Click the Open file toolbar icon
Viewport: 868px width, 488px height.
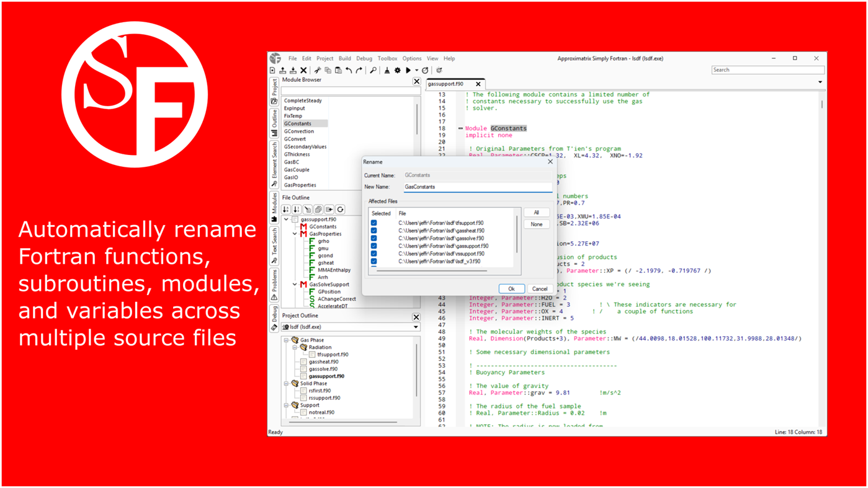coord(282,71)
